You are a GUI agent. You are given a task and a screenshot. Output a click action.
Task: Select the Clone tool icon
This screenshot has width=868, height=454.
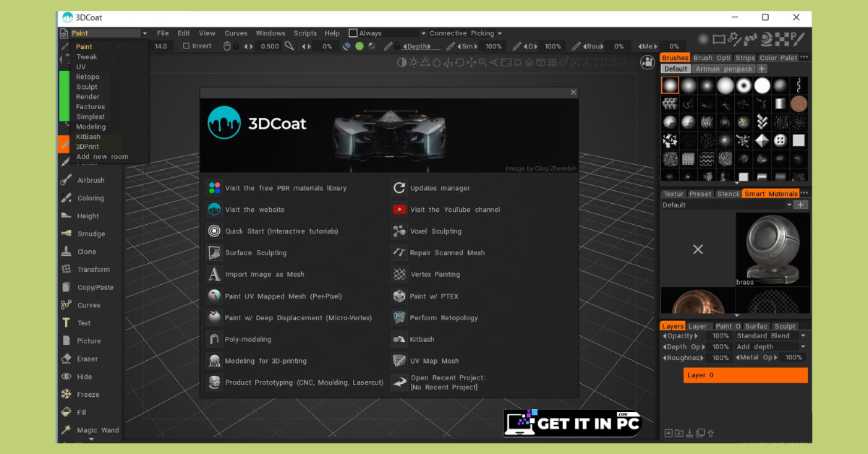tap(66, 252)
